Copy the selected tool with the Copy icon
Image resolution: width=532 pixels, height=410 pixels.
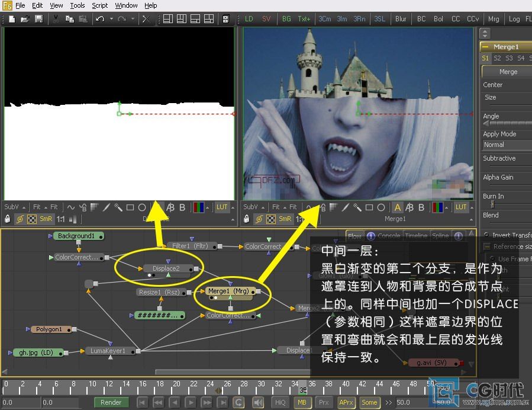70,19
